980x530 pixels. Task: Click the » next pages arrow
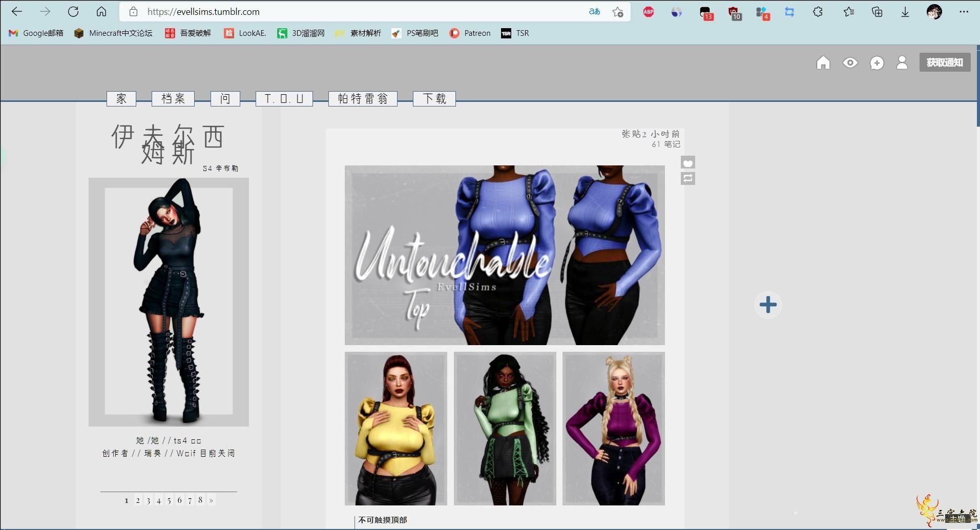coord(211,500)
